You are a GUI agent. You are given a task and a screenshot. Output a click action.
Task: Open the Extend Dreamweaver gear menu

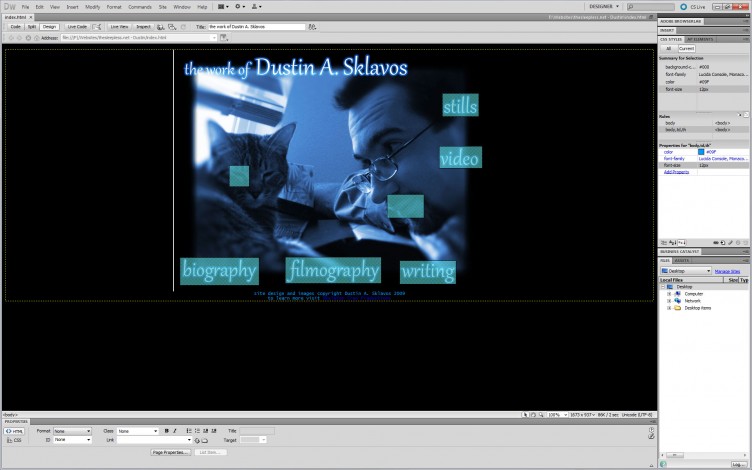[x=239, y=7]
